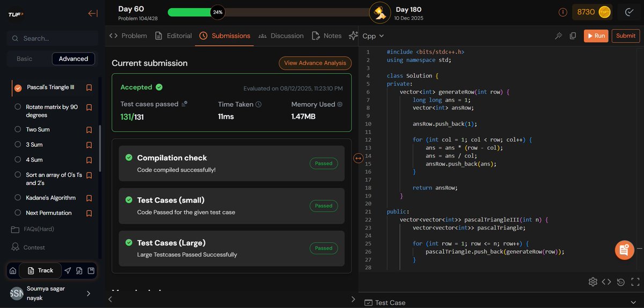Select the Submissions tab
The height and width of the screenshot is (308, 644).
[224, 35]
